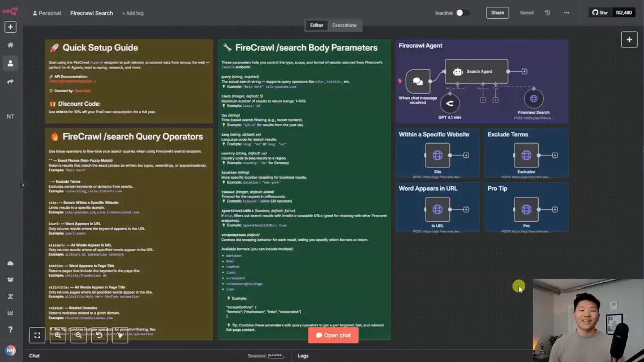644x362 pixels.
Task: Open the Variables X icon in sidebar
Action: pos(10,296)
